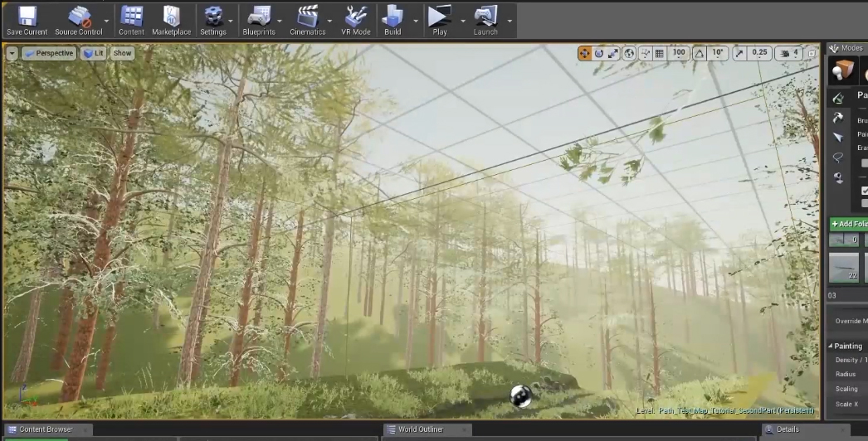Open the Marketplace from the toolbar
Viewport: 868px width, 441px height.
171,21
